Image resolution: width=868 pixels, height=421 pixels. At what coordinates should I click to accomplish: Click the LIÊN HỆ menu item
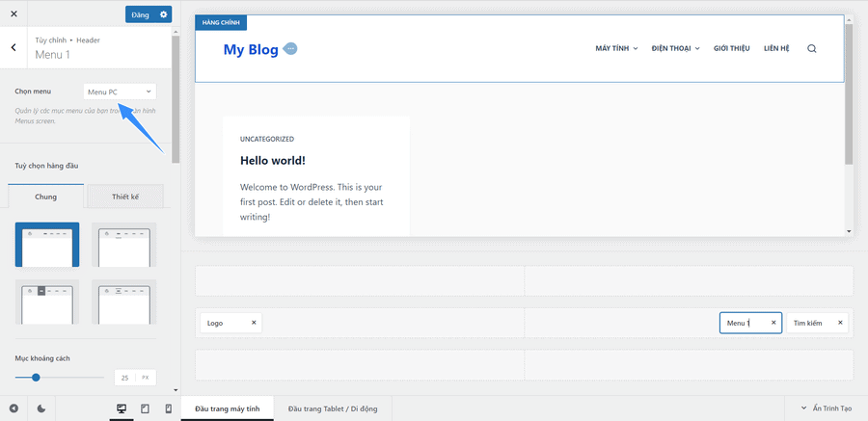pyautogui.click(x=776, y=48)
